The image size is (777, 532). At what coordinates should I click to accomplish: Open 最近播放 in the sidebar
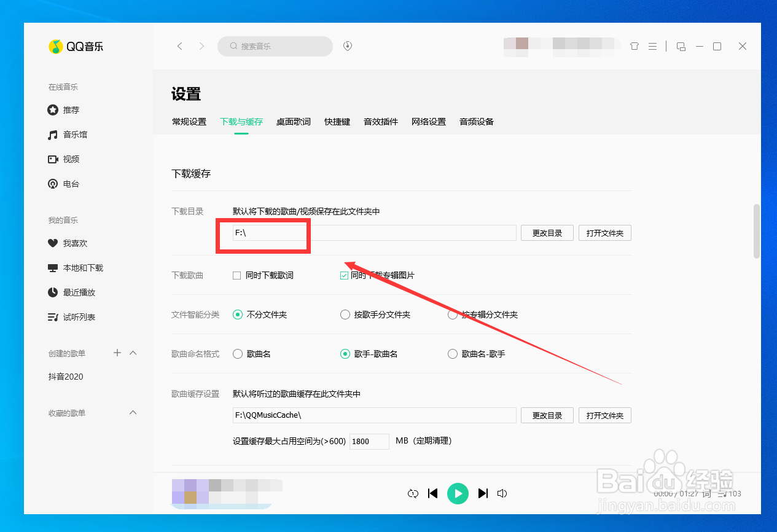(x=72, y=292)
